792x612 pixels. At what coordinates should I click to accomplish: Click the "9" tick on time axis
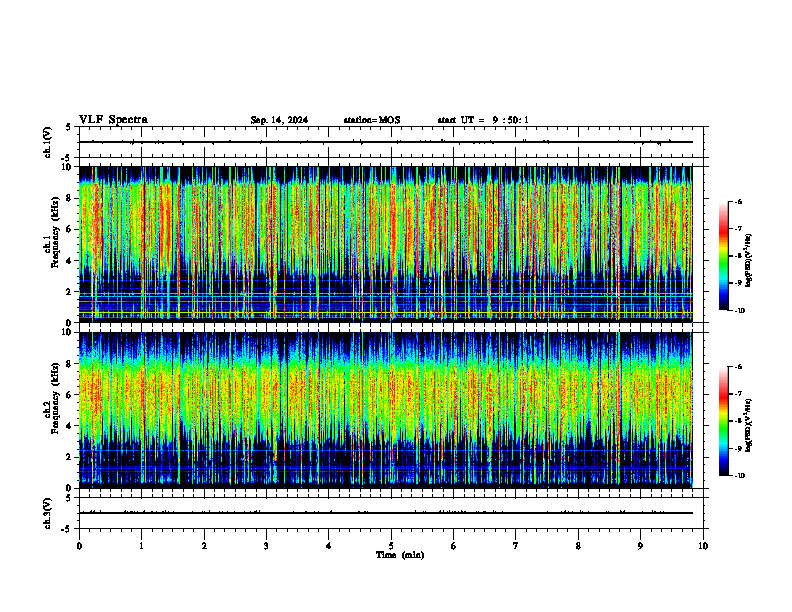coord(640,546)
